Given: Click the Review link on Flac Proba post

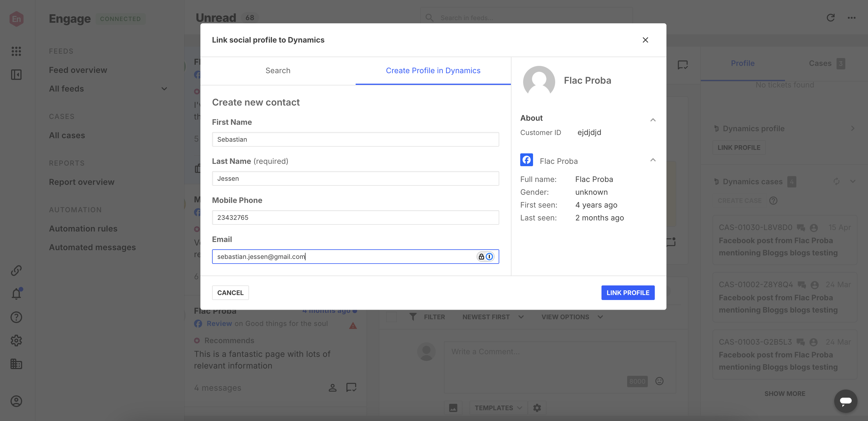Looking at the screenshot, I should (x=219, y=324).
